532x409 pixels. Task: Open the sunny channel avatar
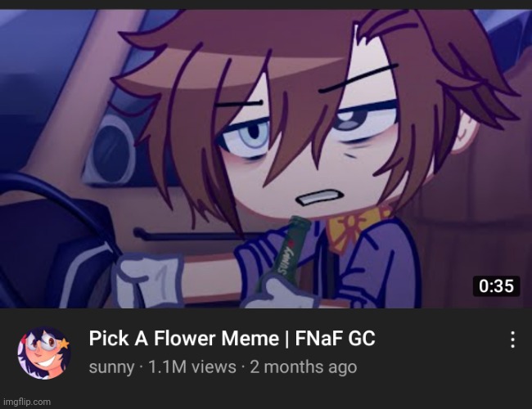tap(44, 353)
